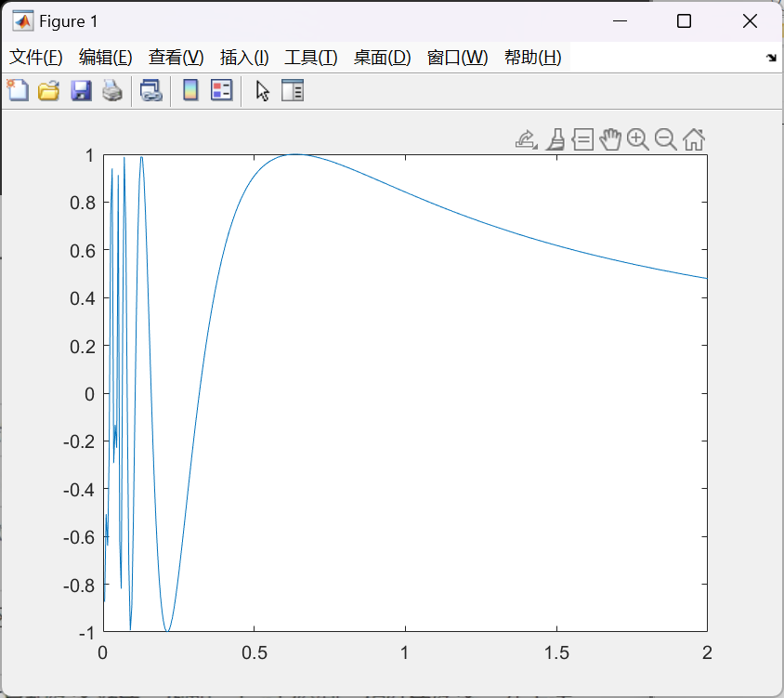Insert a colorbar from the toolbar
784x698 pixels.
(190, 90)
